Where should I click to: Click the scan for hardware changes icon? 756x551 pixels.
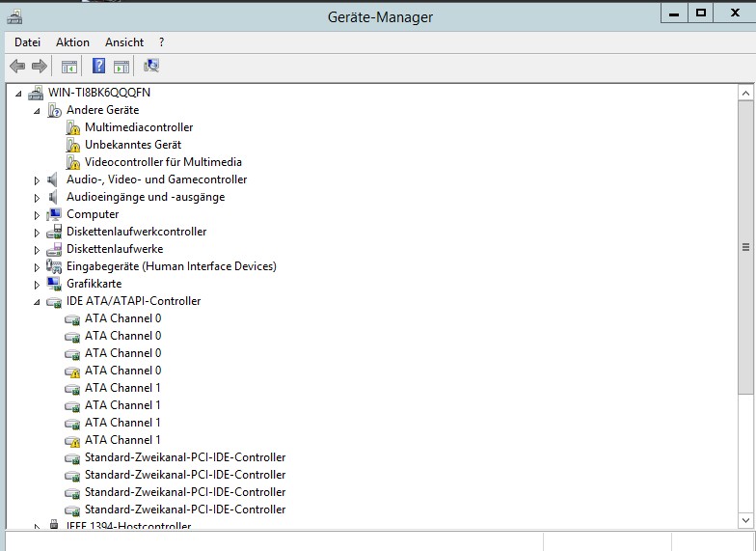[151, 66]
